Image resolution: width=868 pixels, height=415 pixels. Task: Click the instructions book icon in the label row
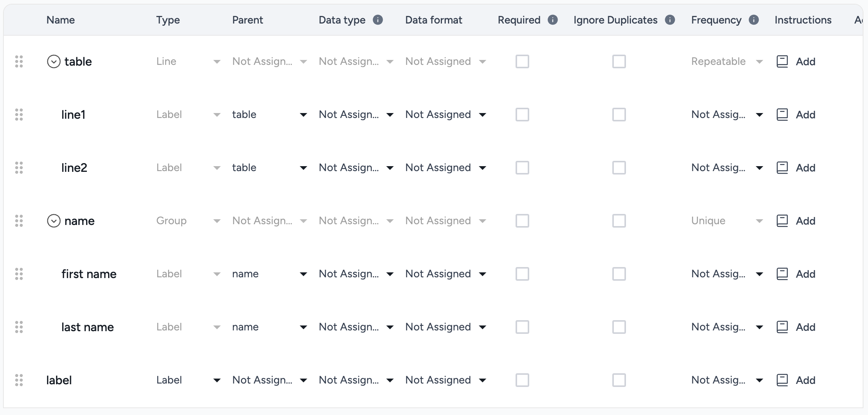click(x=782, y=380)
